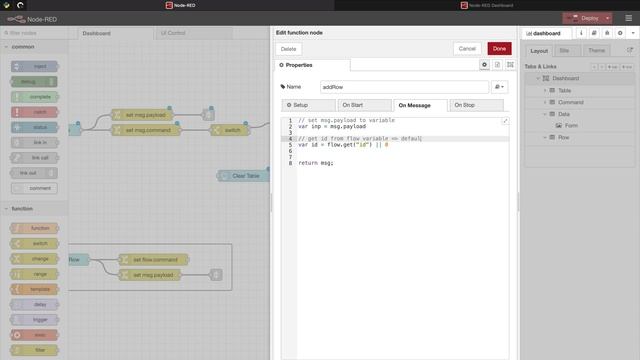Image resolution: width=640 pixels, height=360 pixels.
Task: Click the filter nodes search field
Action: [x=34, y=33]
